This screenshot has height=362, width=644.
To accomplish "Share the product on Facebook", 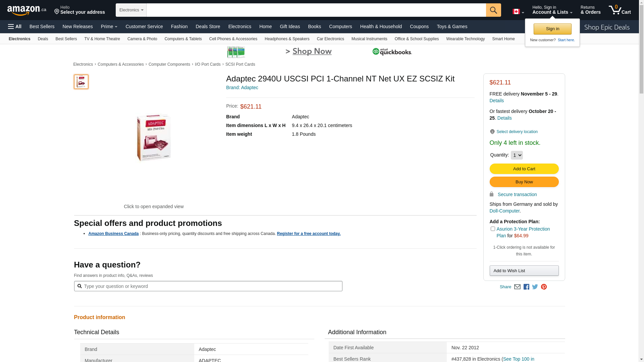I will click(526, 287).
